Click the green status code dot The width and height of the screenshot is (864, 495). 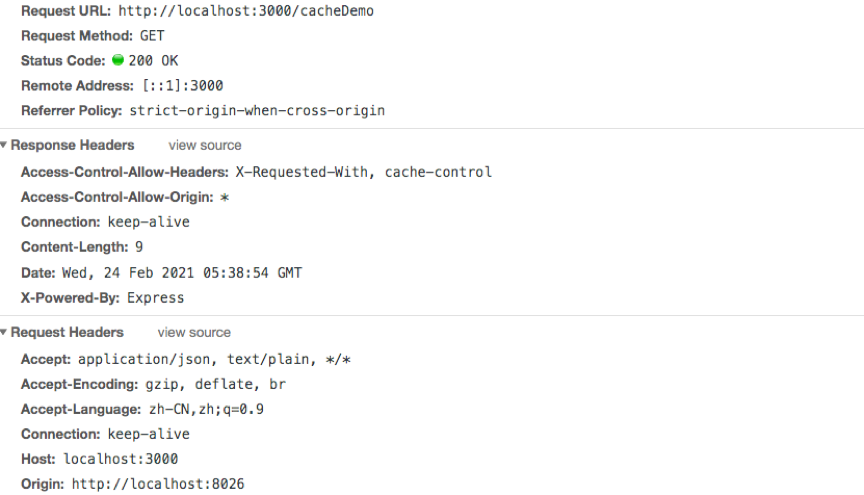point(118,60)
